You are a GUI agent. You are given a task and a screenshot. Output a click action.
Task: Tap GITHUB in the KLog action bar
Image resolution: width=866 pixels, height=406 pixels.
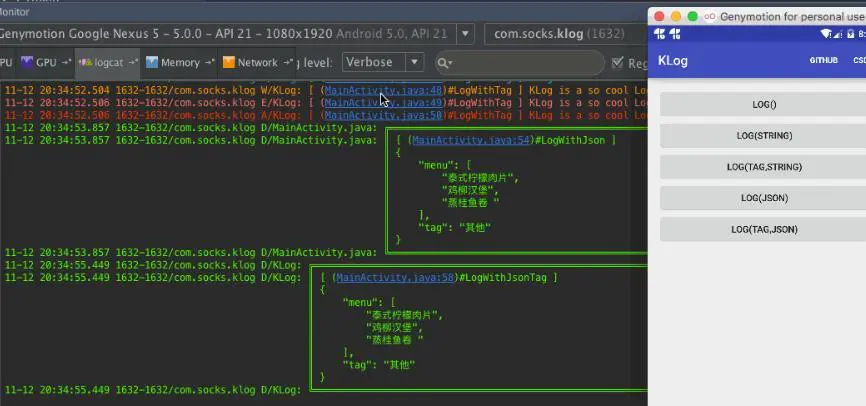point(823,60)
